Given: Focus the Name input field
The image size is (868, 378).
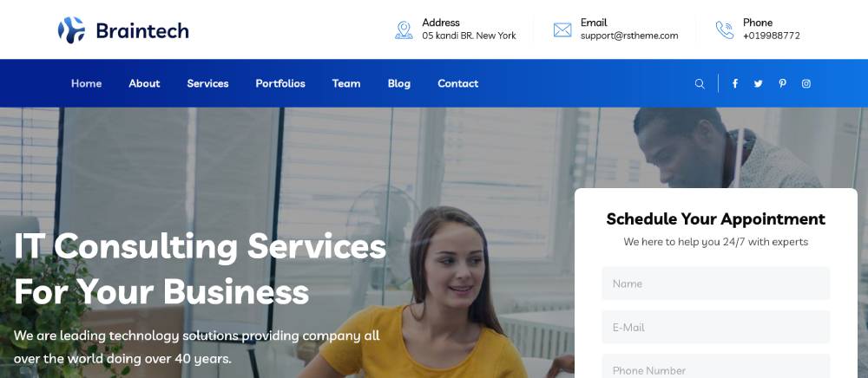Looking at the screenshot, I should pos(716,283).
